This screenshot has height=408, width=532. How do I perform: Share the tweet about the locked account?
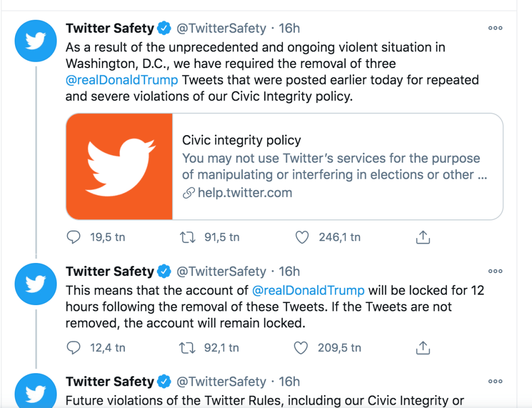tap(423, 348)
